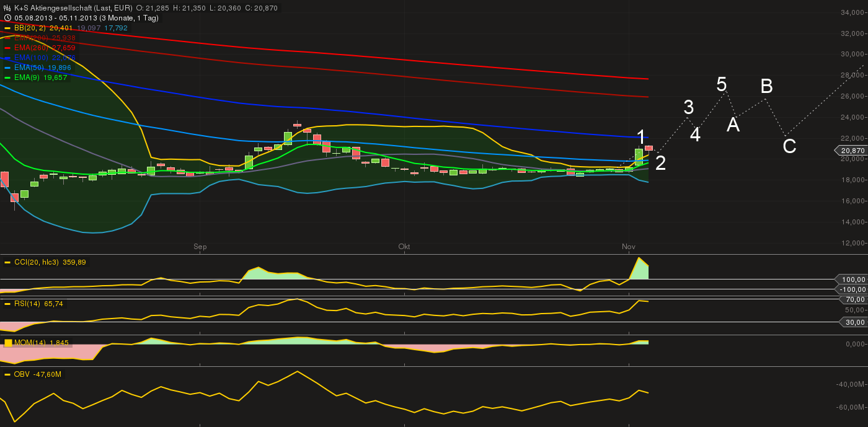This screenshot has height=427, width=868.
Task: Click the CCI(20, hlc3) 359,89 indicator label
Action: click(x=50, y=262)
